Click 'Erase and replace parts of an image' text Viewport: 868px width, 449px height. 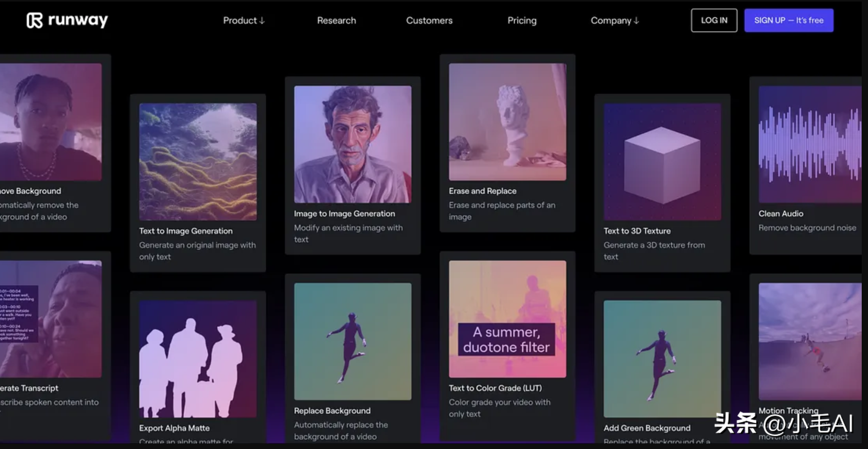(x=502, y=211)
